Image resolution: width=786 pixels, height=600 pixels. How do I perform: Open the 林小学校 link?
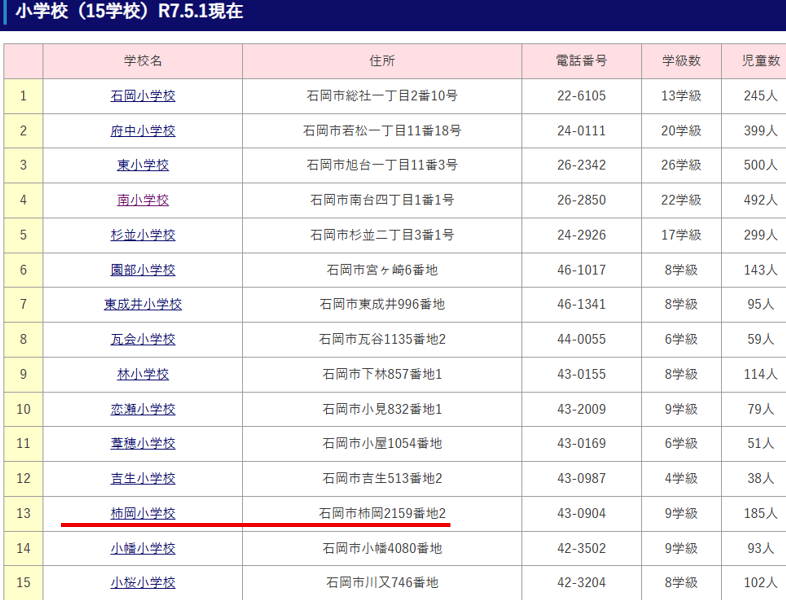coord(143,374)
